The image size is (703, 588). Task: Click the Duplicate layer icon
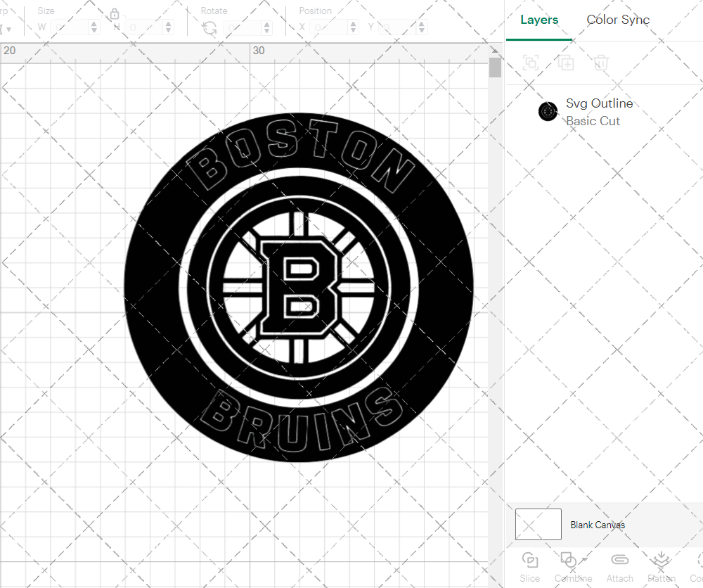(x=566, y=63)
